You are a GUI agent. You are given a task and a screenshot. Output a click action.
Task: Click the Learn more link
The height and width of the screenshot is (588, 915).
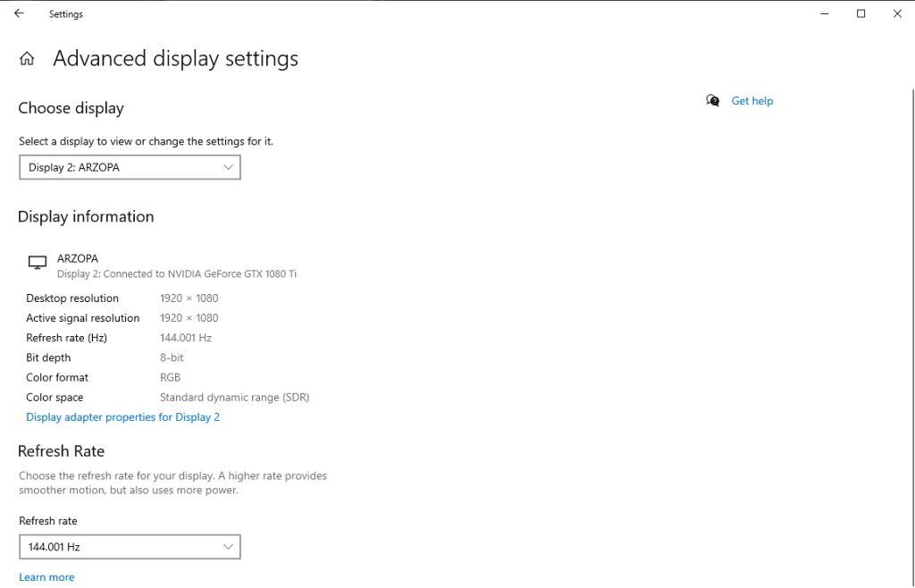(x=46, y=576)
